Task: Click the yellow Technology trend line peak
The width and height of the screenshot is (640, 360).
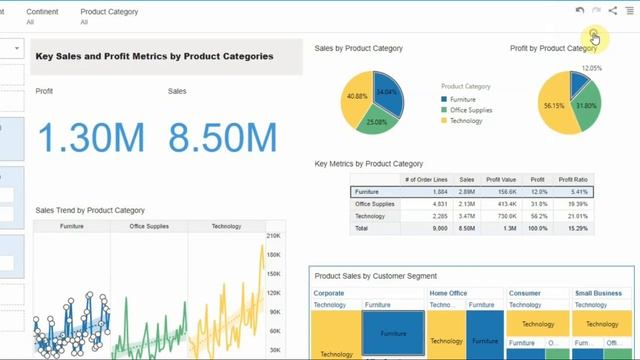Action: tap(262, 246)
